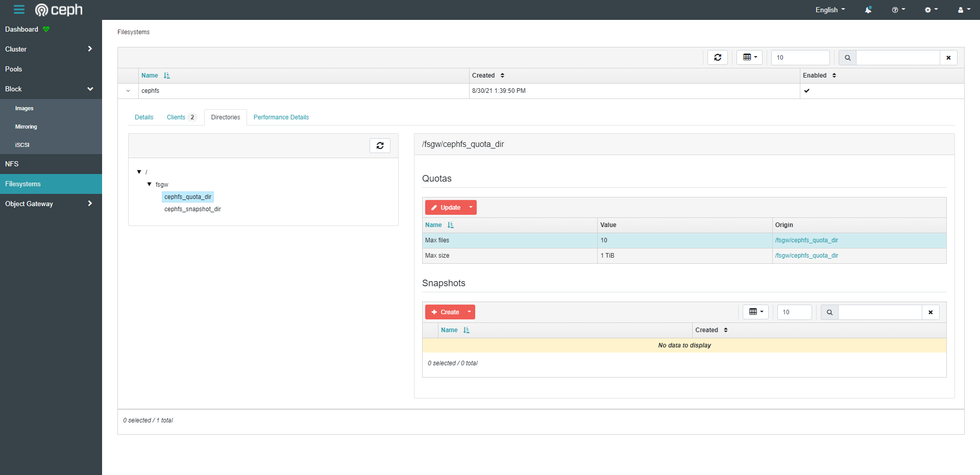This screenshot has width=980, height=475.
Task: Open the Performance Details tab
Action: pyautogui.click(x=281, y=117)
